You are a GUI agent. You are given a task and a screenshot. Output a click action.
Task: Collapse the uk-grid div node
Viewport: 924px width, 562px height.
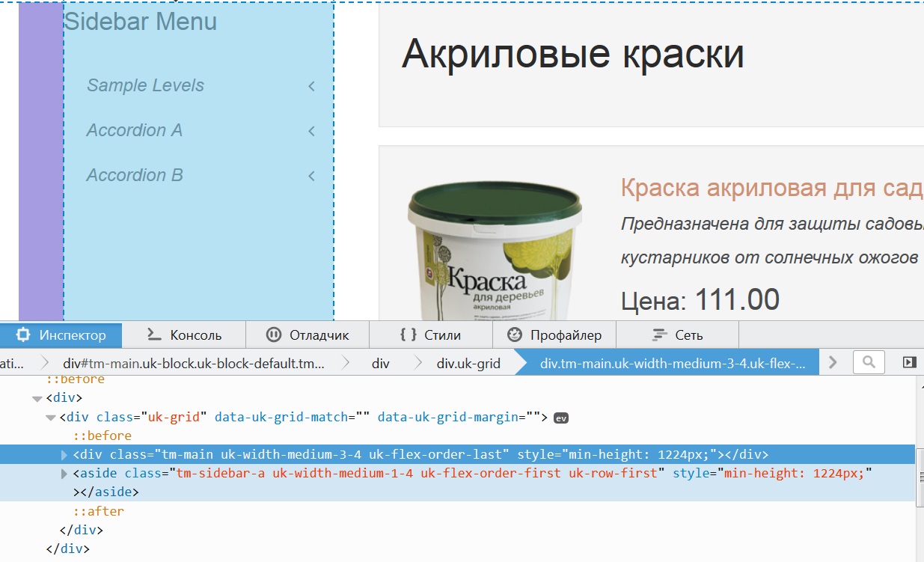tap(51, 418)
